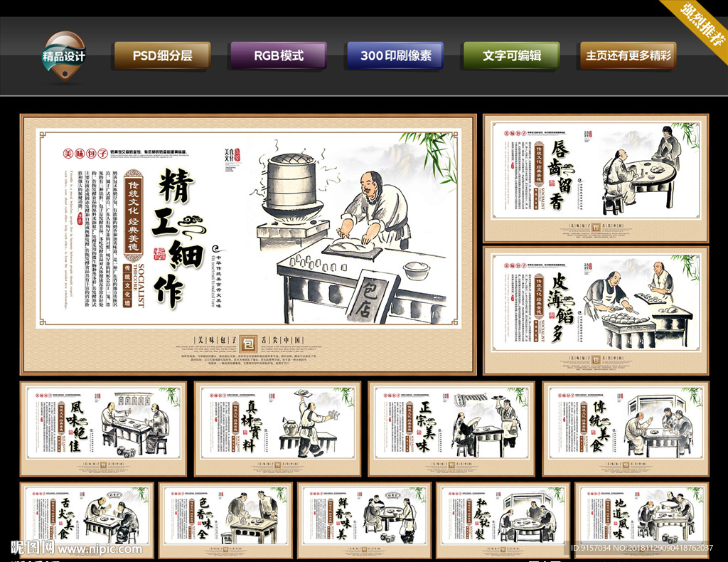Open the 私房秘製 poster thumbnail
This screenshot has width=728, height=562.
[503, 520]
